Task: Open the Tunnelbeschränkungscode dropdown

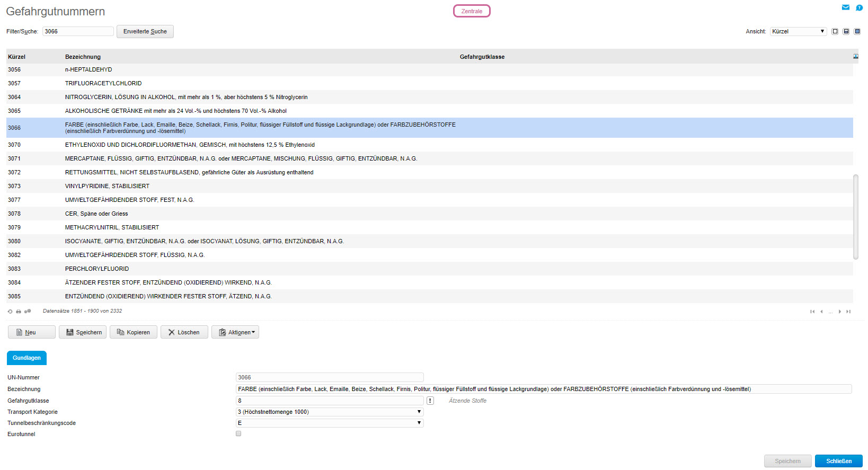Action: tap(330, 423)
